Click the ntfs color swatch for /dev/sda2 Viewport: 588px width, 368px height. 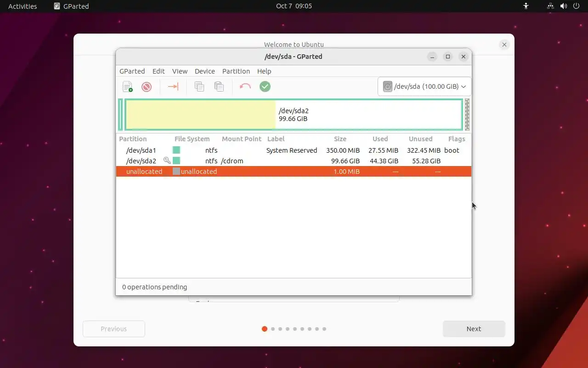pos(176,161)
